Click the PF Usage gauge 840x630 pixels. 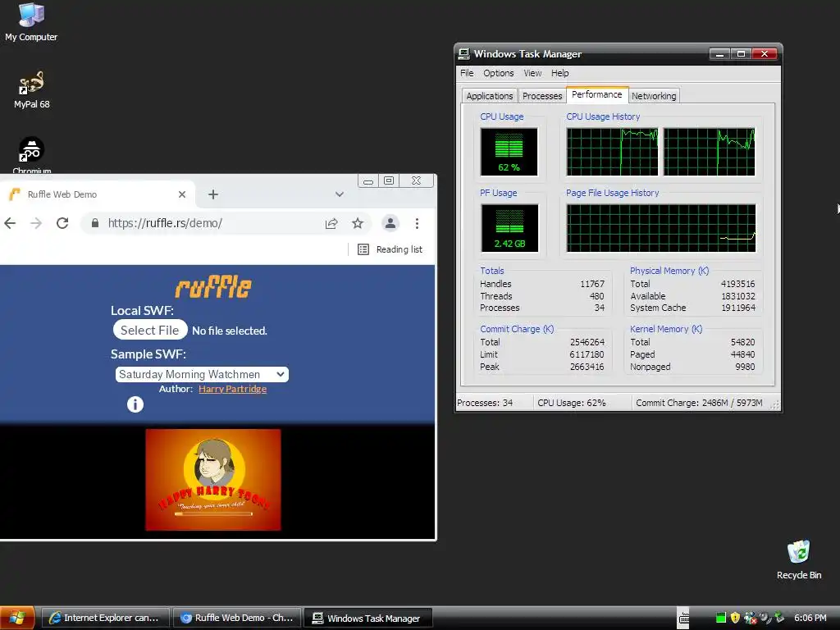[x=509, y=228]
